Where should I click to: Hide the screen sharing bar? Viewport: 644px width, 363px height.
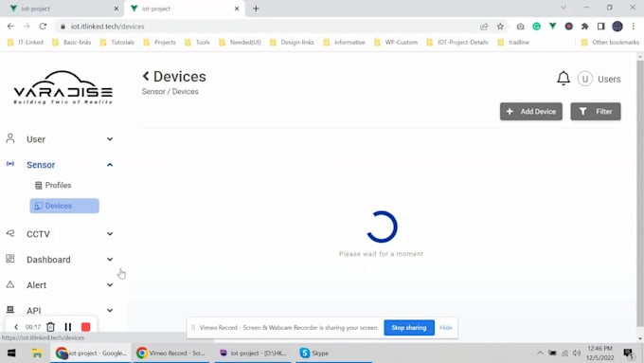pos(446,328)
